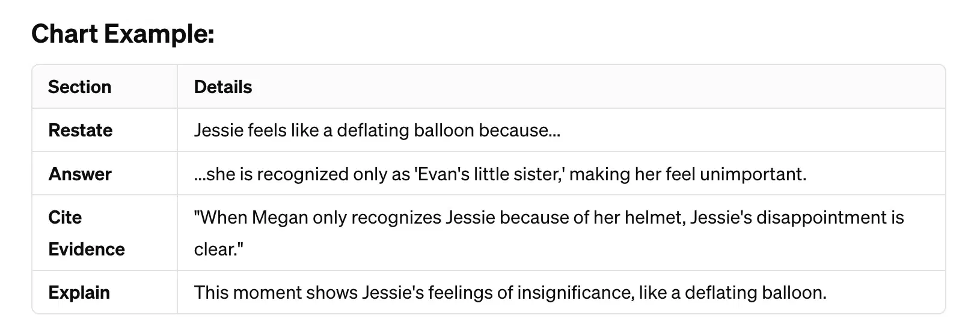Screen dimensions: 980x333
Task: Click the word 'Cite' in the table
Action: 65,218
